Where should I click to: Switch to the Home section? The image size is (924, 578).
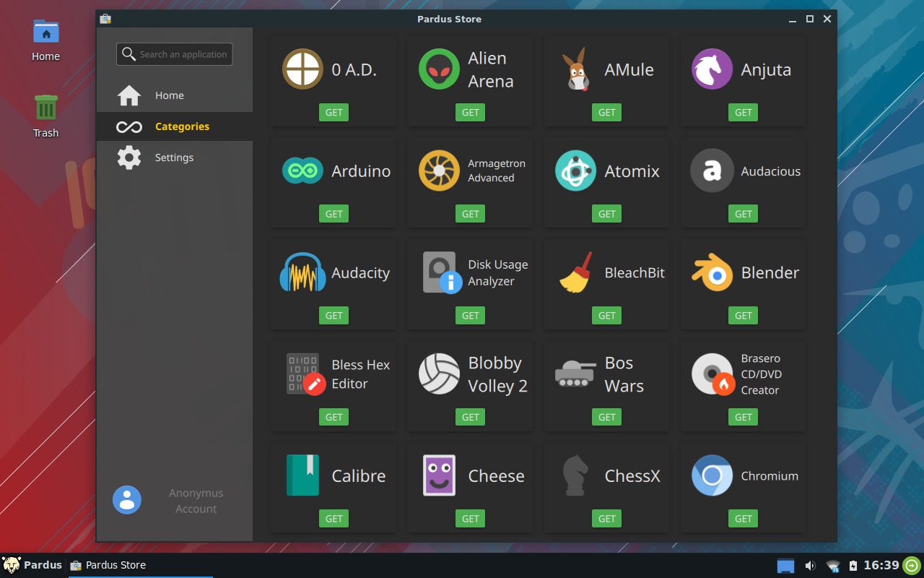point(169,95)
